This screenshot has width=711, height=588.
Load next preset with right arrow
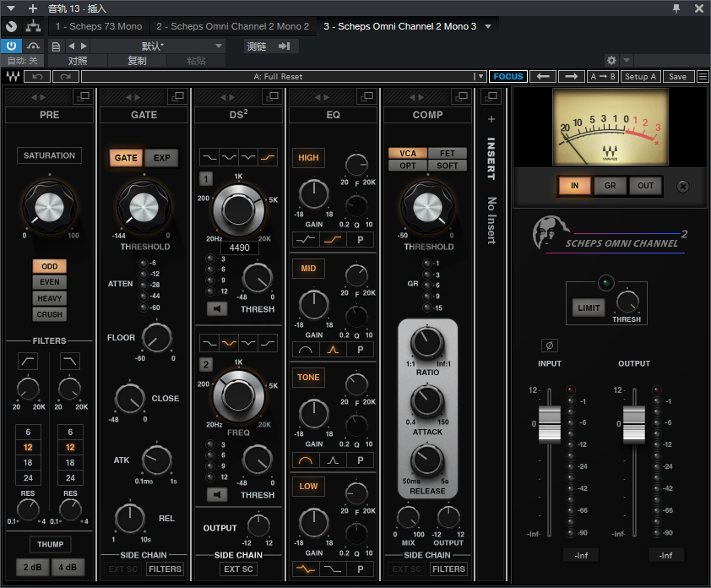(572, 76)
